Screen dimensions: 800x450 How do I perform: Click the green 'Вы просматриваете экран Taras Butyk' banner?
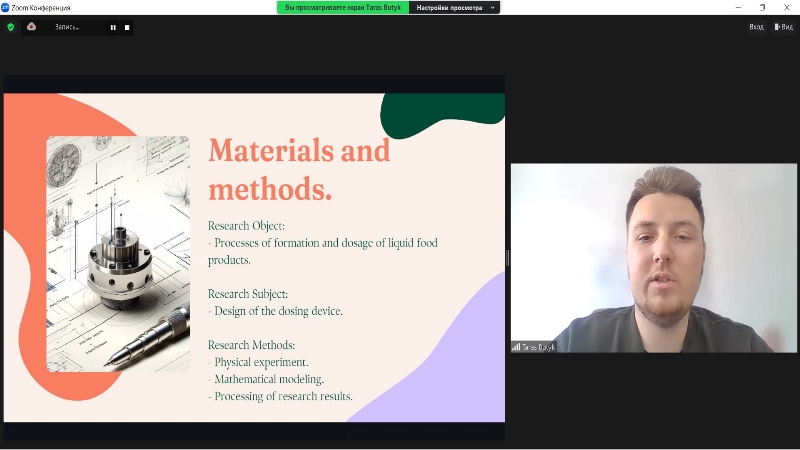(343, 8)
